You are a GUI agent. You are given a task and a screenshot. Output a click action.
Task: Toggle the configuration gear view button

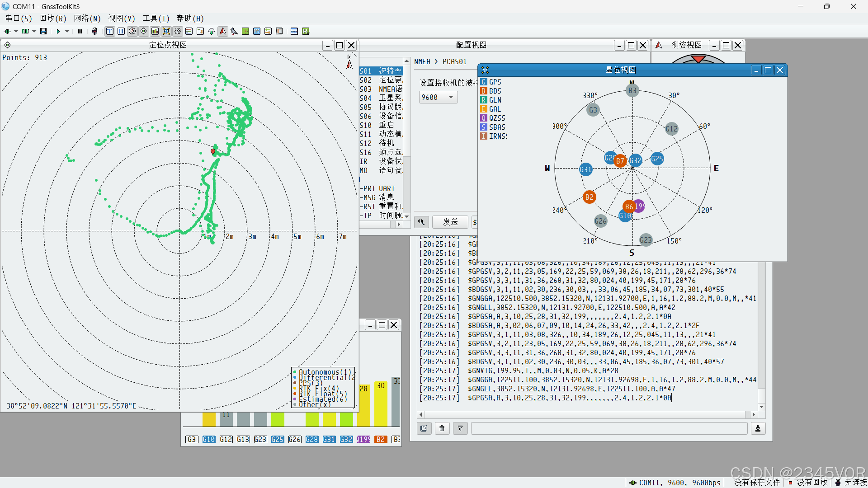[x=178, y=31]
